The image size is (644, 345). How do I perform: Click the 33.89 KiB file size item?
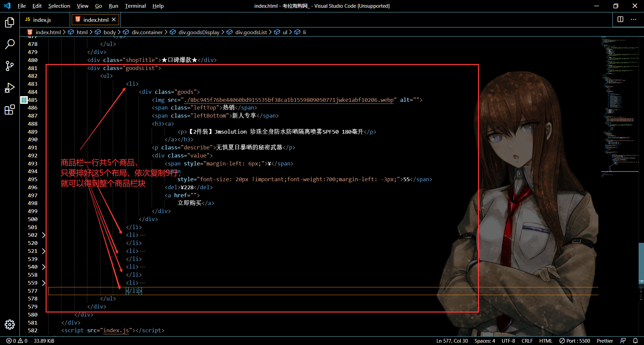point(44,341)
